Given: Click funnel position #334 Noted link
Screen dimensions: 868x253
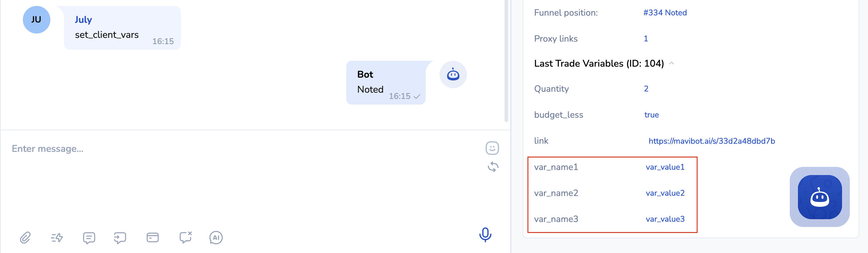Looking at the screenshot, I should [665, 13].
